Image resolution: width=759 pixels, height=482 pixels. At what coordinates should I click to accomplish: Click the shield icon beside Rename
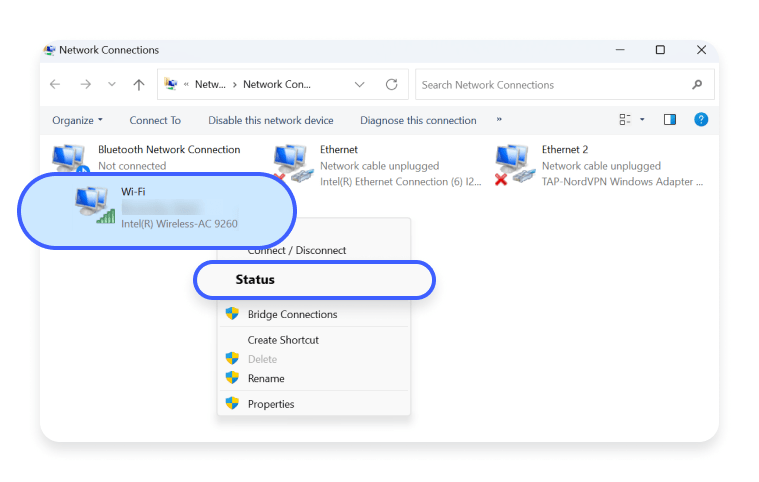pos(232,377)
